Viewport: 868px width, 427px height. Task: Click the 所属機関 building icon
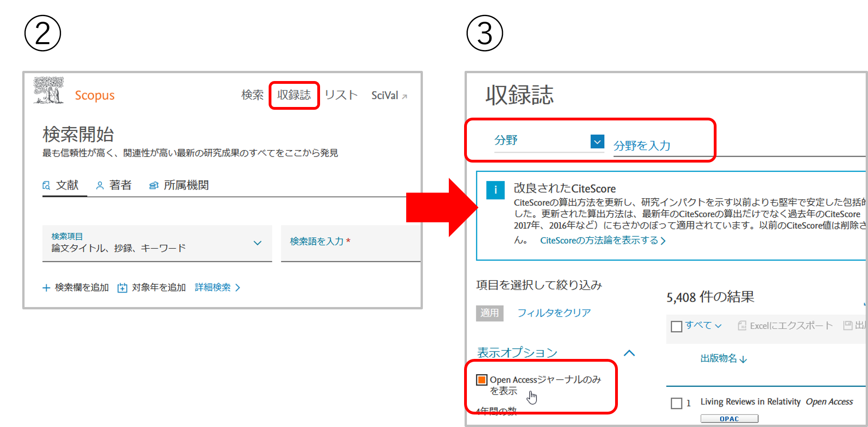point(154,186)
